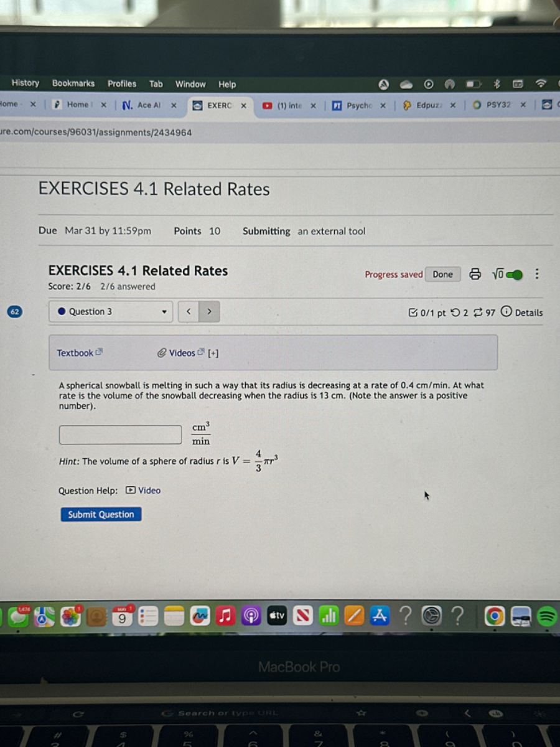Open the Help menu

point(227,85)
